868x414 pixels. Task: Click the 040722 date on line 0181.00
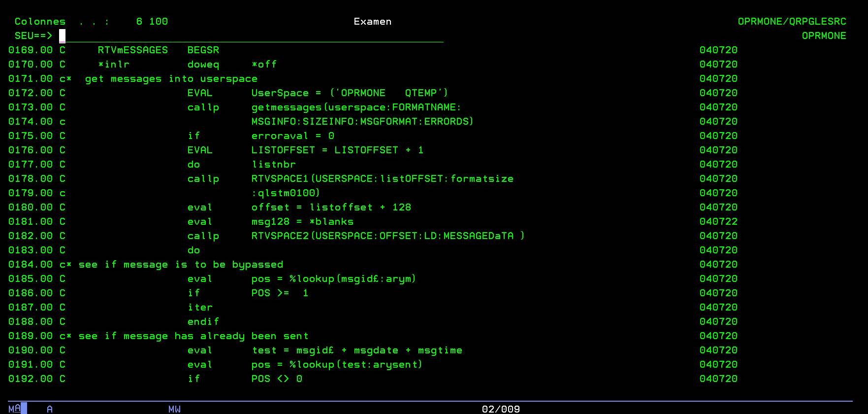(718, 222)
